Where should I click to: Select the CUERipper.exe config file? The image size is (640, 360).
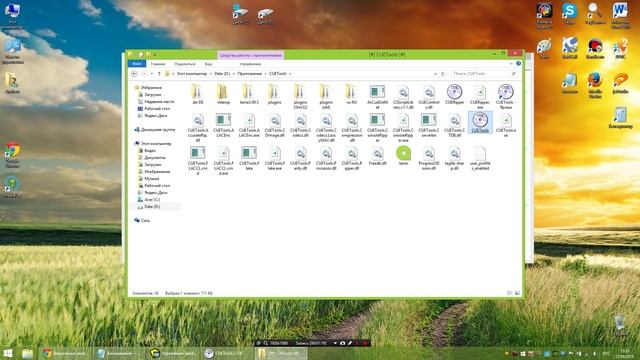coord(480,97)
